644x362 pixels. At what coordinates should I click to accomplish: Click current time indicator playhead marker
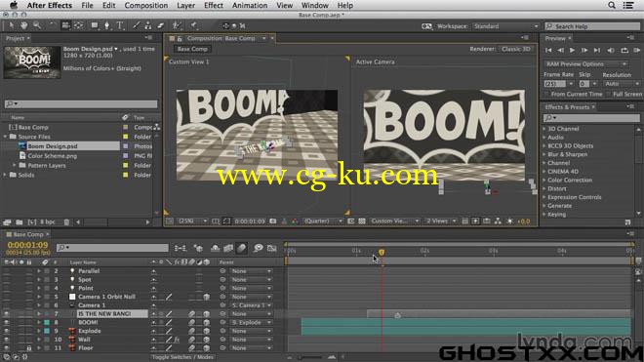click(382, 252)
